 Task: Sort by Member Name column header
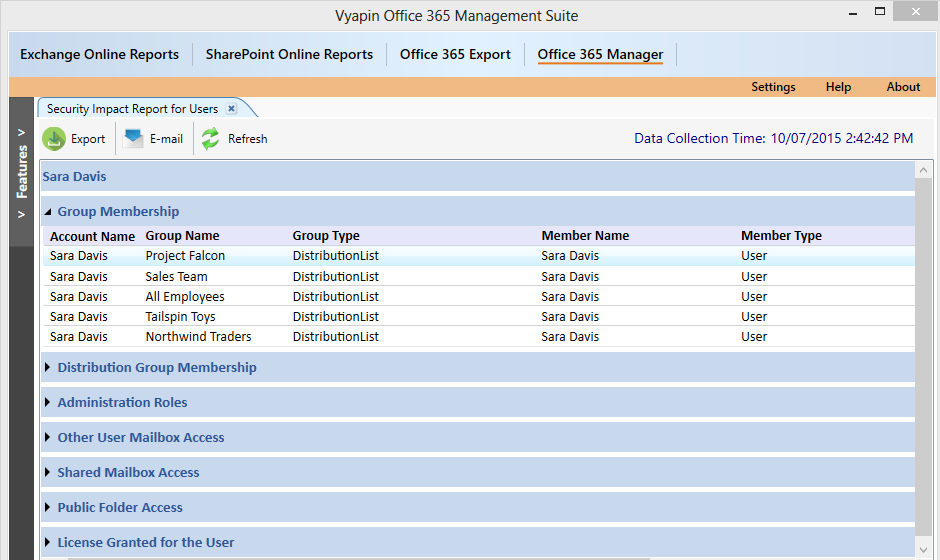click(585, 236)
